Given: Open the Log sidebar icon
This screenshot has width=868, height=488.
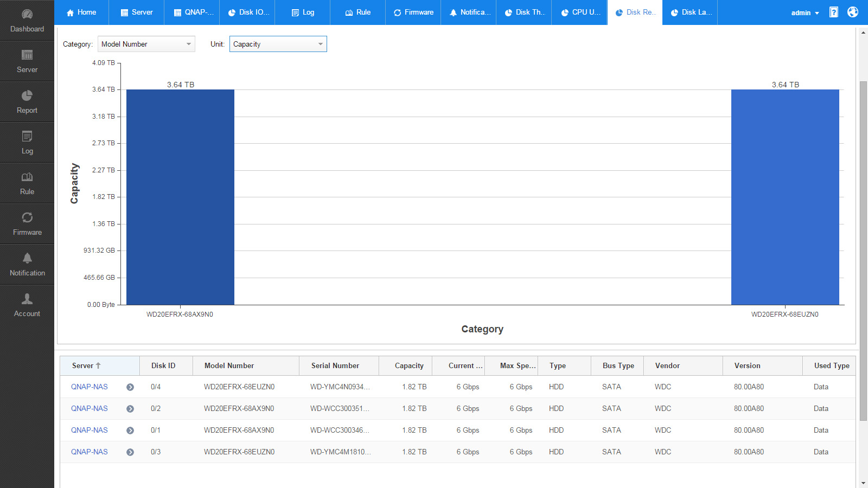Looking at the screenshot, I should click(27, 136).
